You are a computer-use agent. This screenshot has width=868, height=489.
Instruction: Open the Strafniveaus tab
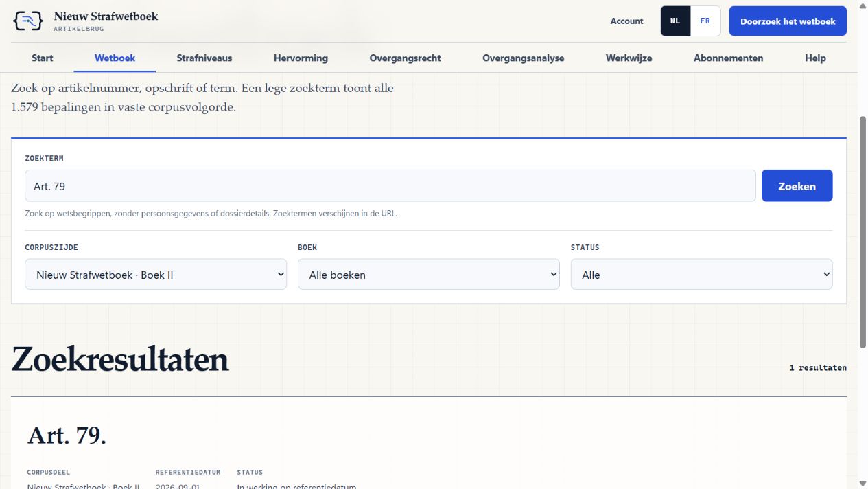coord(204,58)
